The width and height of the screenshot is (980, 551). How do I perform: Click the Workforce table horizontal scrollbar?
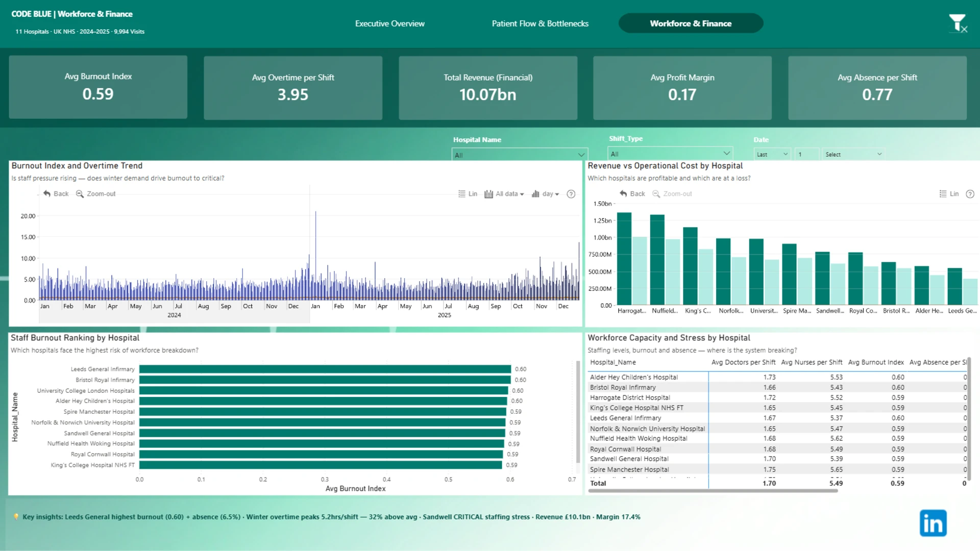pos(713,491)
